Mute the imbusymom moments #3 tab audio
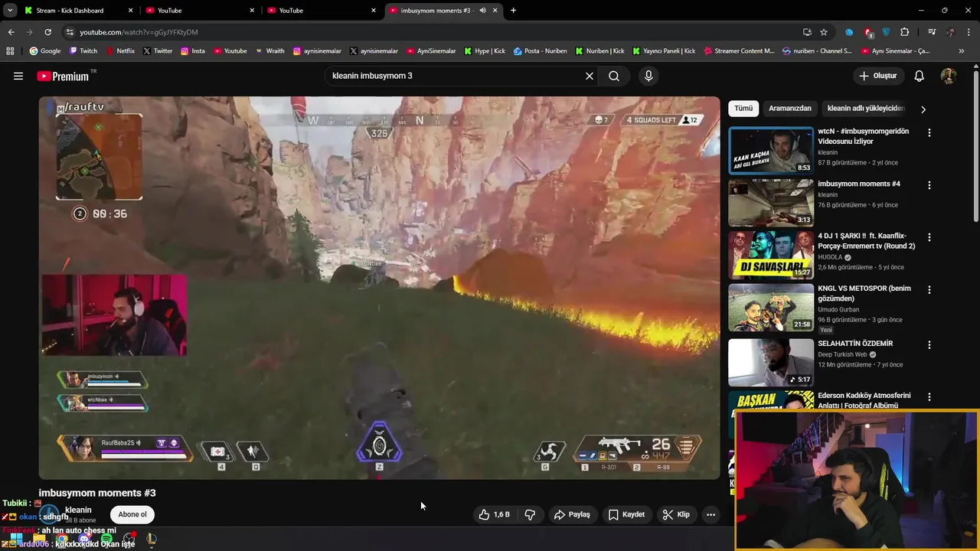The width and height of the screenshot is (980, 551). pos(482,10)
